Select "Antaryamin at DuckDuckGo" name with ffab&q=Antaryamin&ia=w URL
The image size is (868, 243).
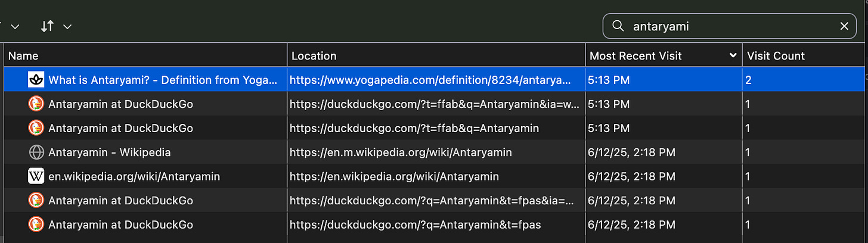pos(120,104)
